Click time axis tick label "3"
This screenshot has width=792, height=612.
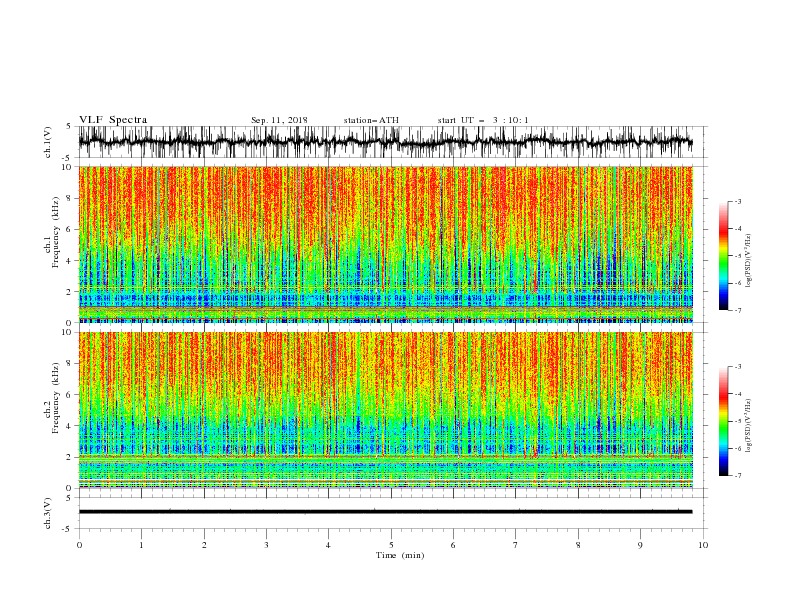pos(266,545)
